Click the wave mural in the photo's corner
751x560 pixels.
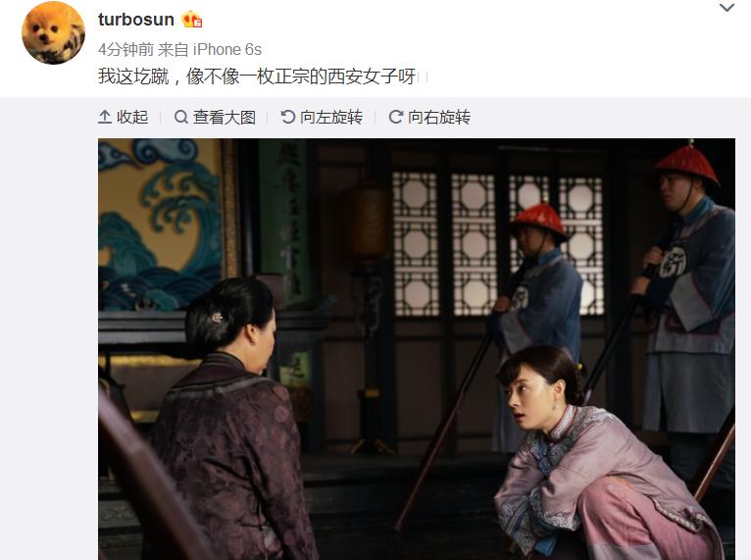click(160, 225)
